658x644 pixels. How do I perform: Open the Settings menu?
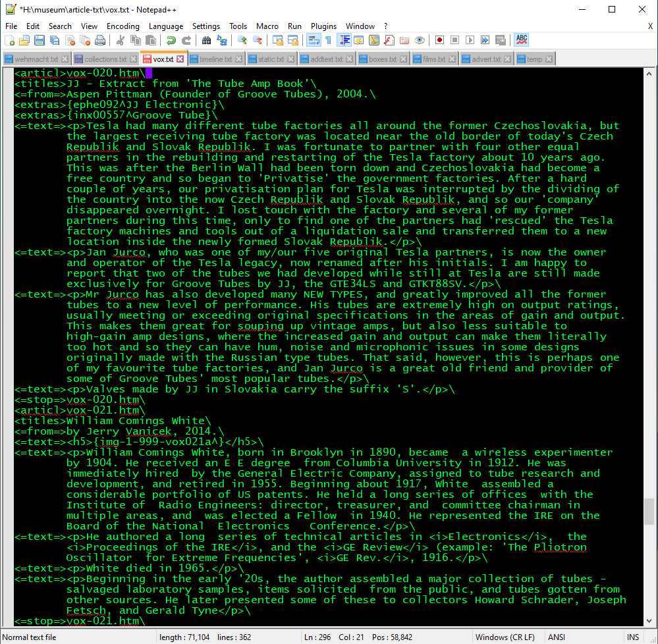click(x=206, y=26)
